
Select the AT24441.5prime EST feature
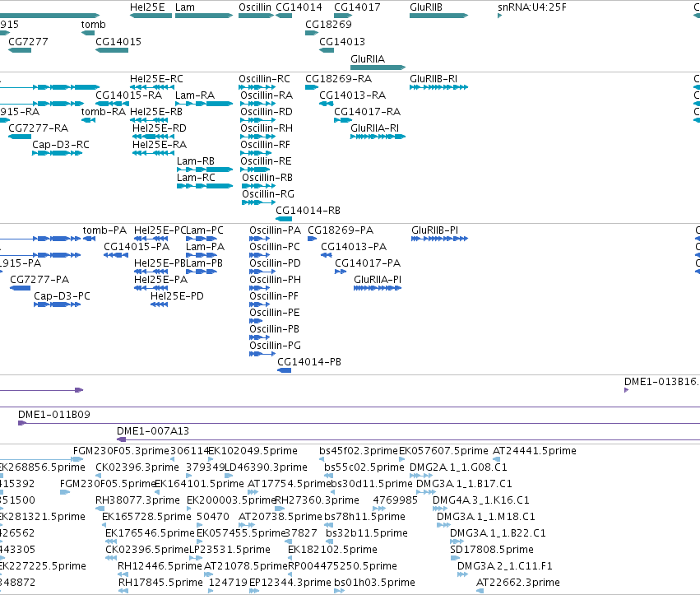coord(497,459)
